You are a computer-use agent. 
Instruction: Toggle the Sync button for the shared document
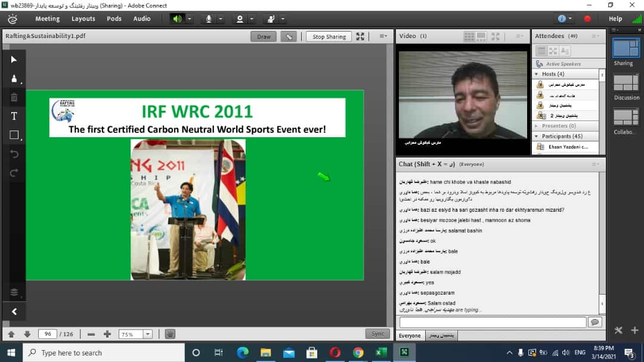(377, 334)
